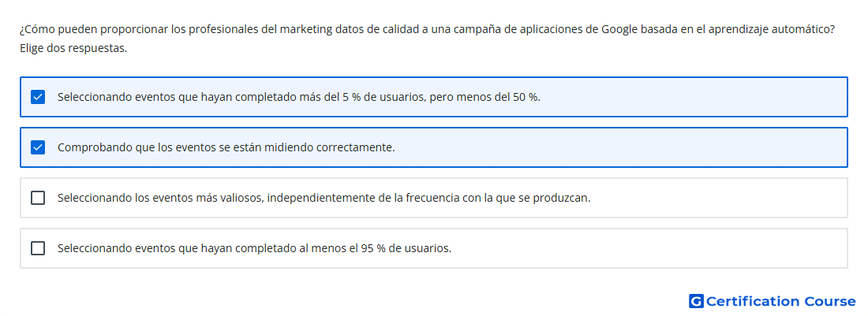Click the word "Google" in the question
Viewport: 868px width, 316px height.
pyautogui.click(x=619, y=29)
